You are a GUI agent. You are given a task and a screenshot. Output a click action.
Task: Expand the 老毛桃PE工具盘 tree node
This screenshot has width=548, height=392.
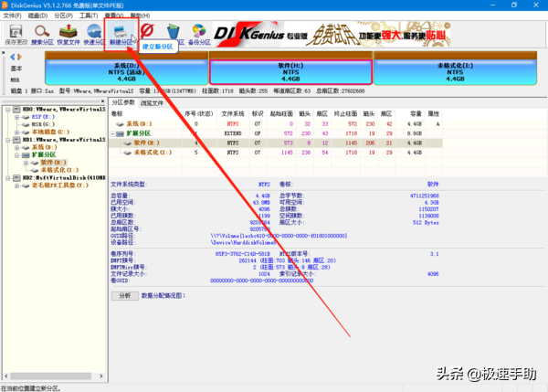(16, 185)
